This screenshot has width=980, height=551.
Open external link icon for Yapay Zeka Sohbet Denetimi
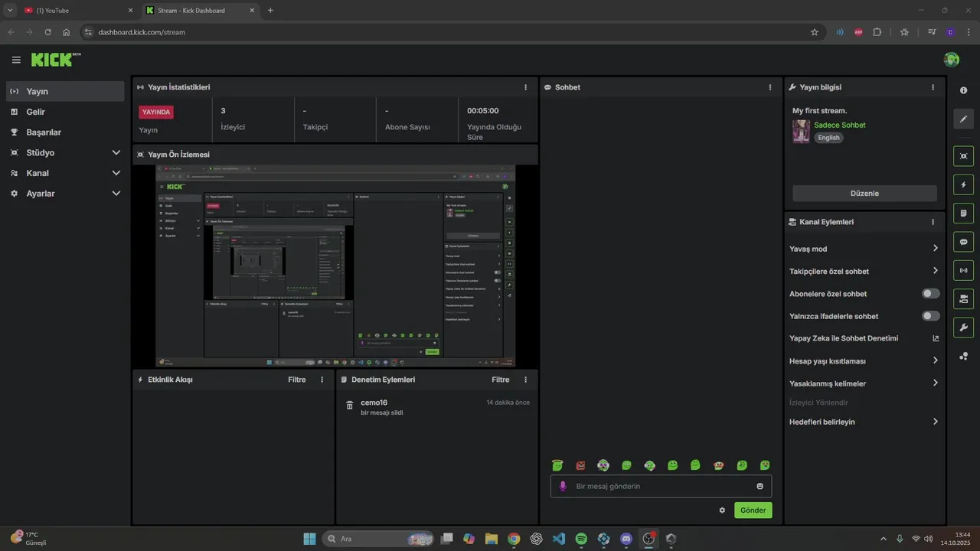coord(935,338)
